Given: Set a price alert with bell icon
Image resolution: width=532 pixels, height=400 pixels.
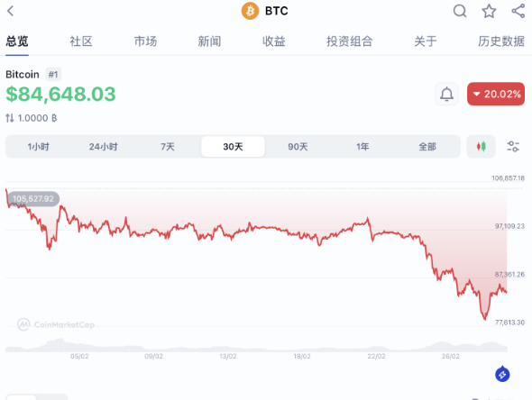Looking at the screenshot, I should 446,94.
